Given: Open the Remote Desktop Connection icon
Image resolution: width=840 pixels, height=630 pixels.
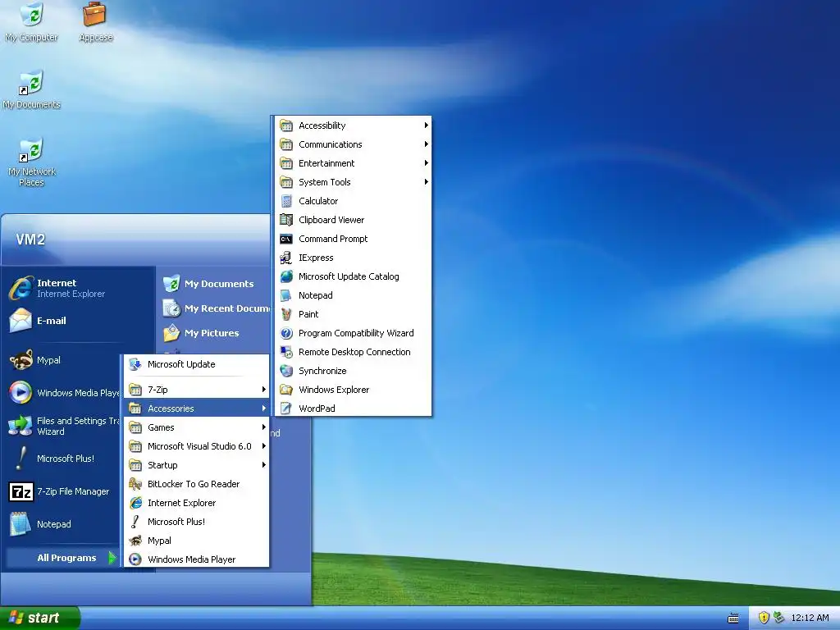Looking at the screenshot, I should click(286, 352).
